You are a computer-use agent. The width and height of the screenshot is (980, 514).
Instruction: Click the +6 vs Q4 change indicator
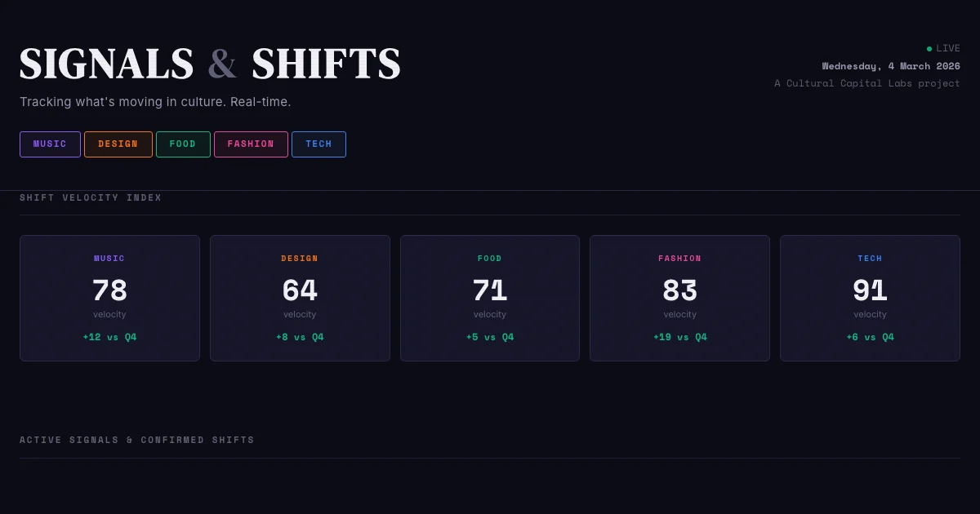[x=870, y=337]
